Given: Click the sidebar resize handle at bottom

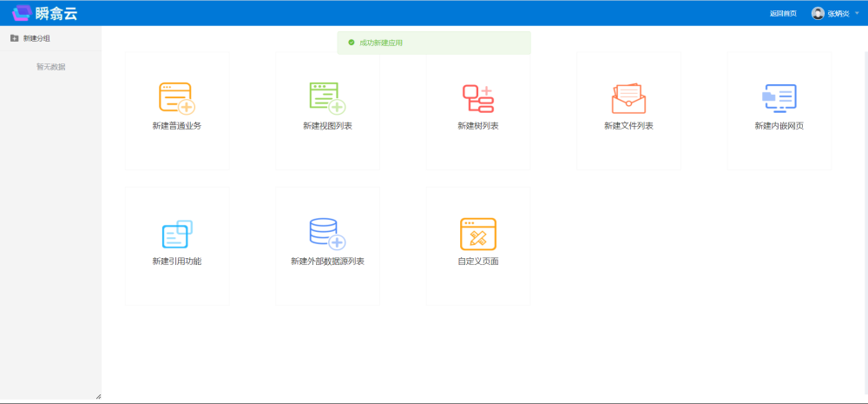Looking at the screenshot, I should coord(97,396).
